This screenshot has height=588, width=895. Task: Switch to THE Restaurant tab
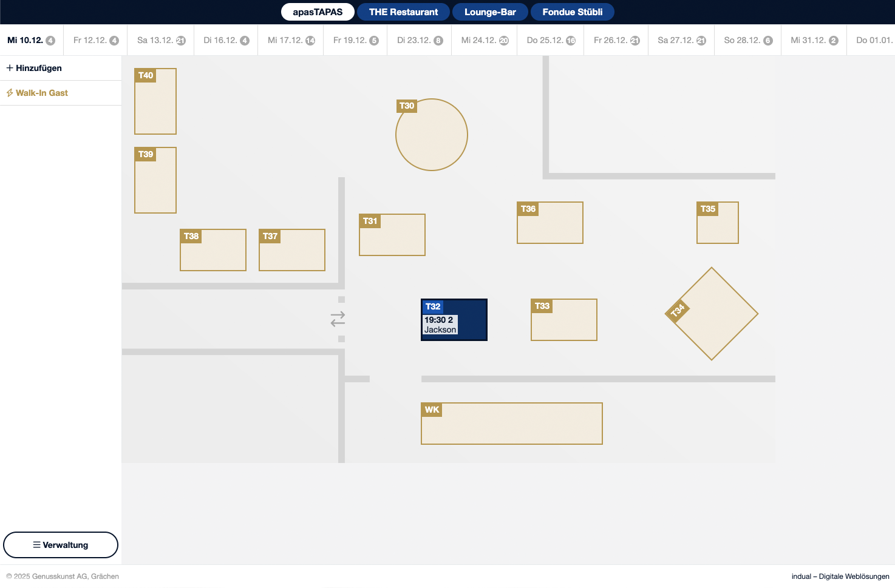(x=403, y=12)
